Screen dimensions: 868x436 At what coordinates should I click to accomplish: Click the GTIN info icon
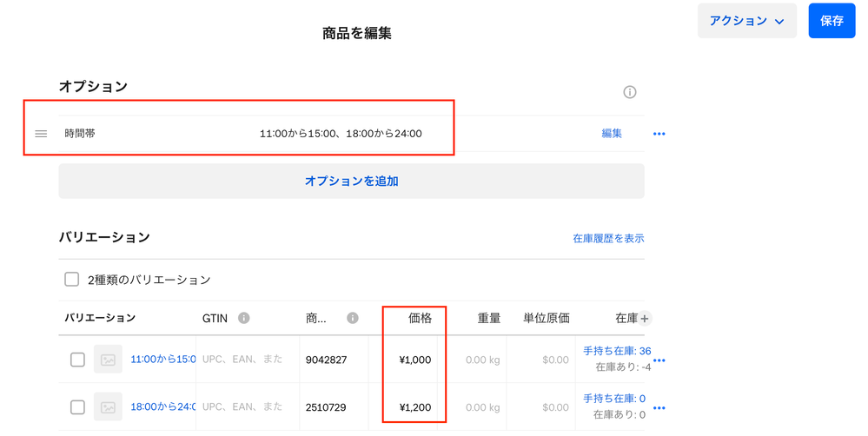pos(244,318)
